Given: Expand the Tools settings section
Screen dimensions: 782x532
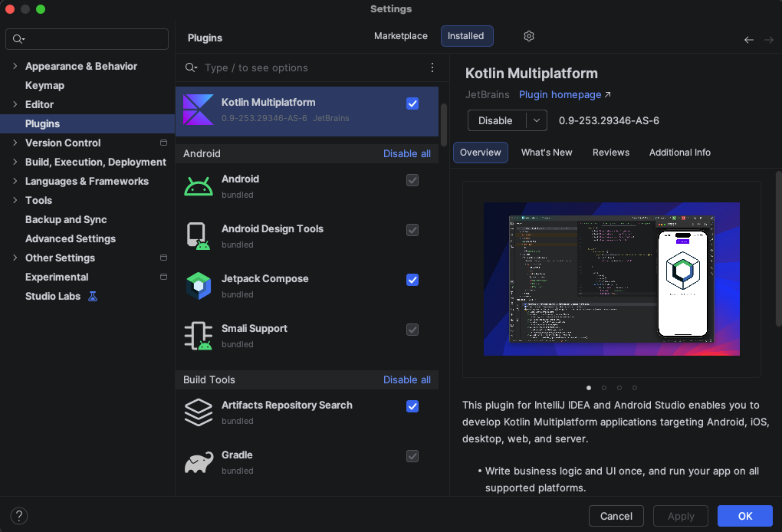Looking at the screenshot, I should click(x=15, y=200).
